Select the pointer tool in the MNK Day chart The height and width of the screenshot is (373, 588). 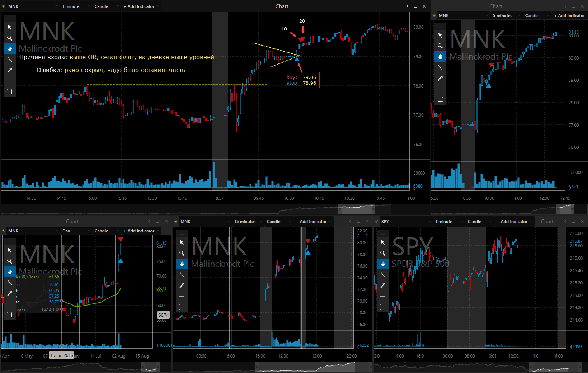[x=10, y=250]
